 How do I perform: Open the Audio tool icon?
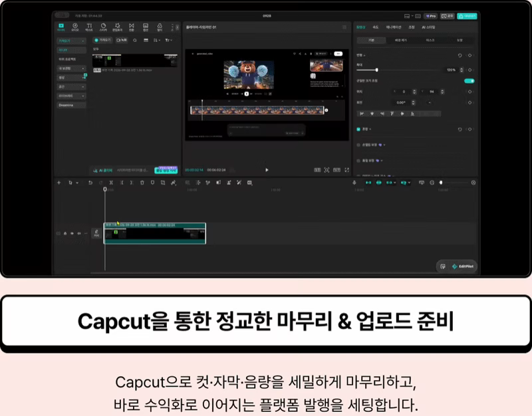(75, 27)
